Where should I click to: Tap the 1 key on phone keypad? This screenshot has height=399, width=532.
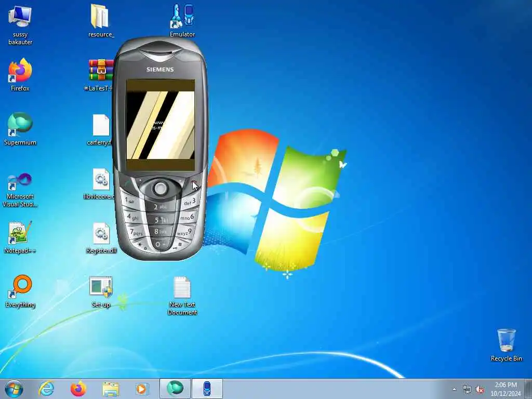click(x=130, y=201)
